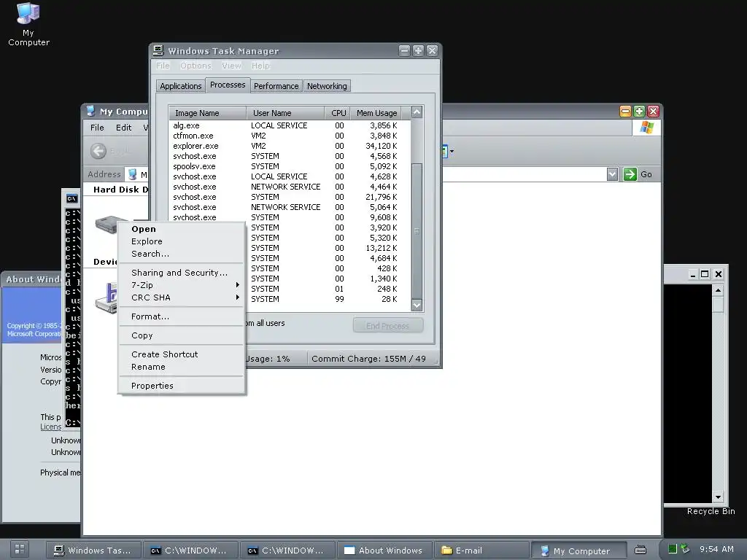This screenshot has height=560, width=747.
Task: Click the Task Manager title bar icon
Action: [158, 50]
